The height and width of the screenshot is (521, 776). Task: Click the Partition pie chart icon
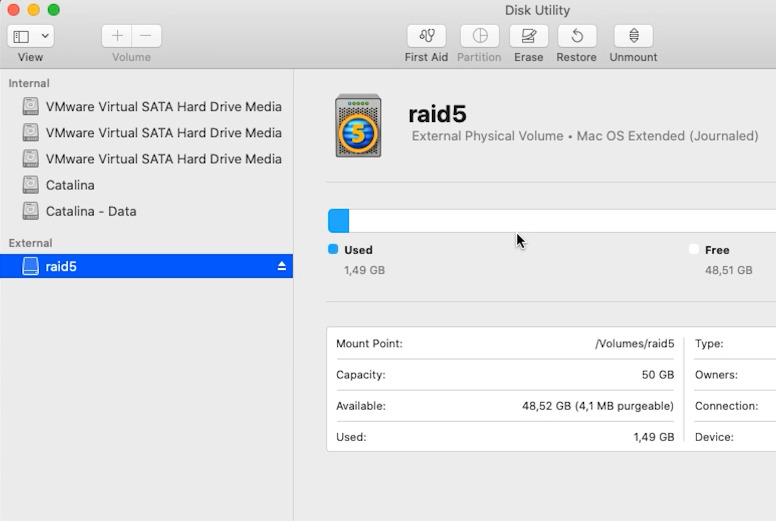coord(480,36)
